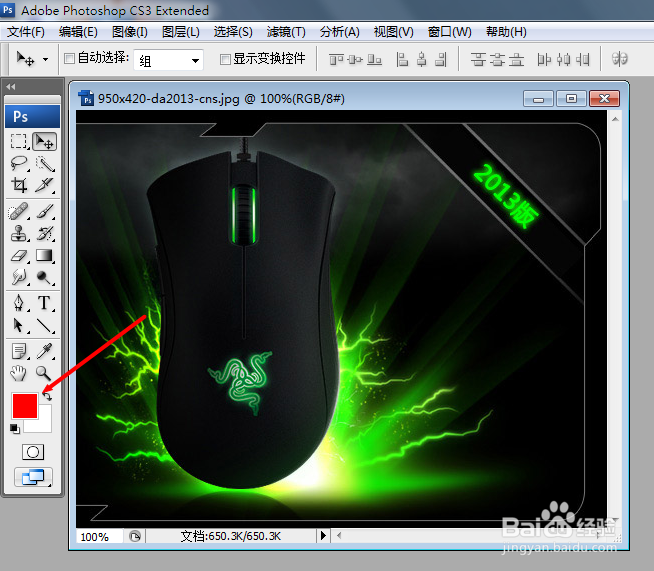Select the Move tool in toolbox
Viewport: 654px width, 571px height.
[x=44, y=141]
